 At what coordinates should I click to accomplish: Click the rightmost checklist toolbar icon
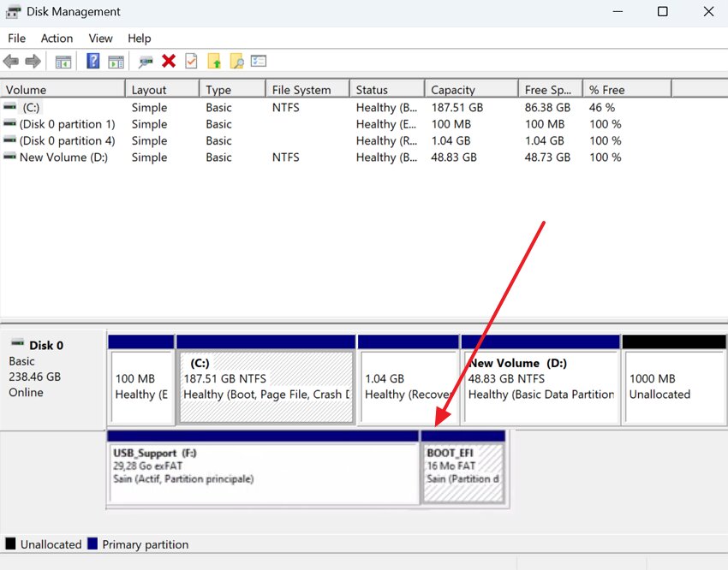[258, 61]
